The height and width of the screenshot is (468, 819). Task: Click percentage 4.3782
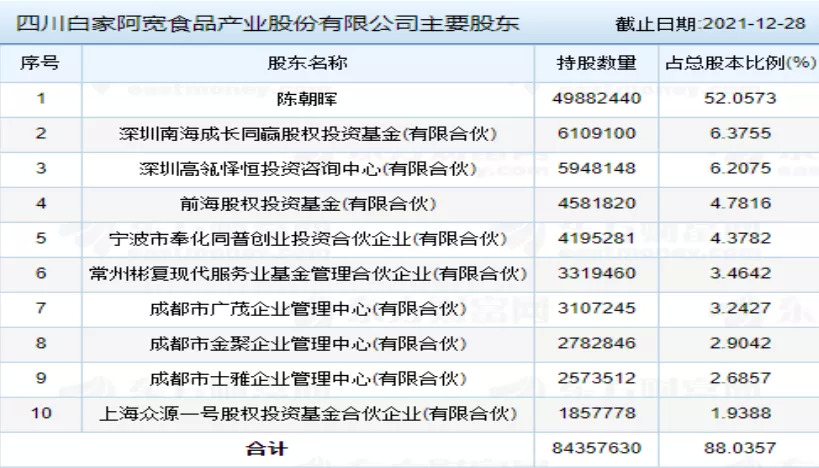coord(740,238)
